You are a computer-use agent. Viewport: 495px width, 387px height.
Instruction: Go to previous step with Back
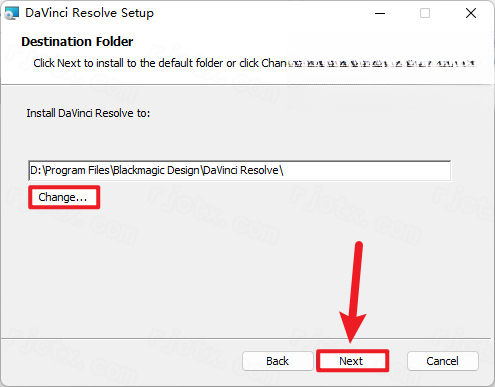[x=277, y=361]
